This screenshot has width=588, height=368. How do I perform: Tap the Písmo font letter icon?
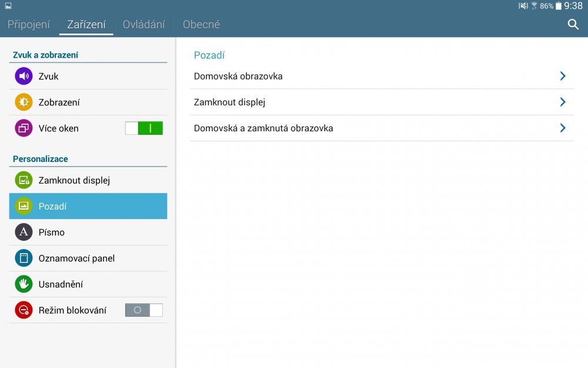pyautogui.click(x=24, y=232)
